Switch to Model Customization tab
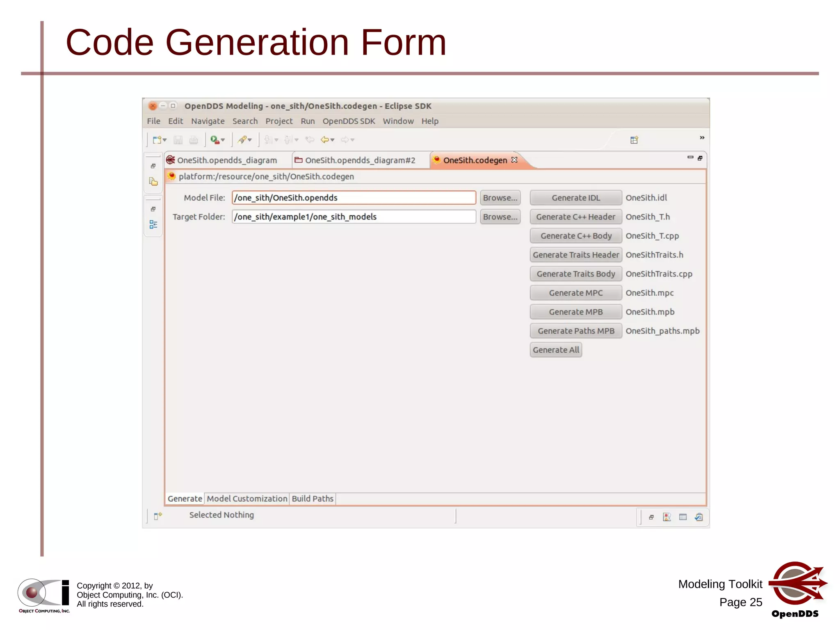Viewport: 840px width, 630px height. 247,499
